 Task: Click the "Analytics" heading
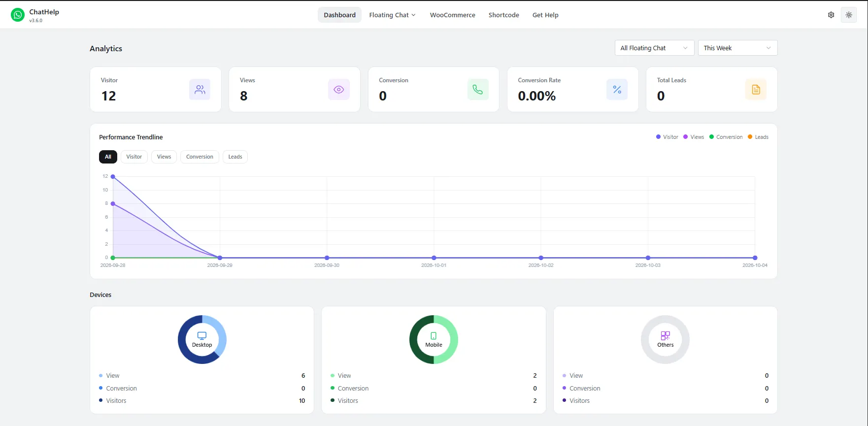[x=106, y=48]
